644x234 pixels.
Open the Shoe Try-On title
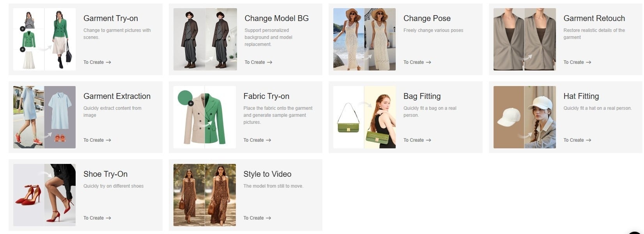click(105, 174)
